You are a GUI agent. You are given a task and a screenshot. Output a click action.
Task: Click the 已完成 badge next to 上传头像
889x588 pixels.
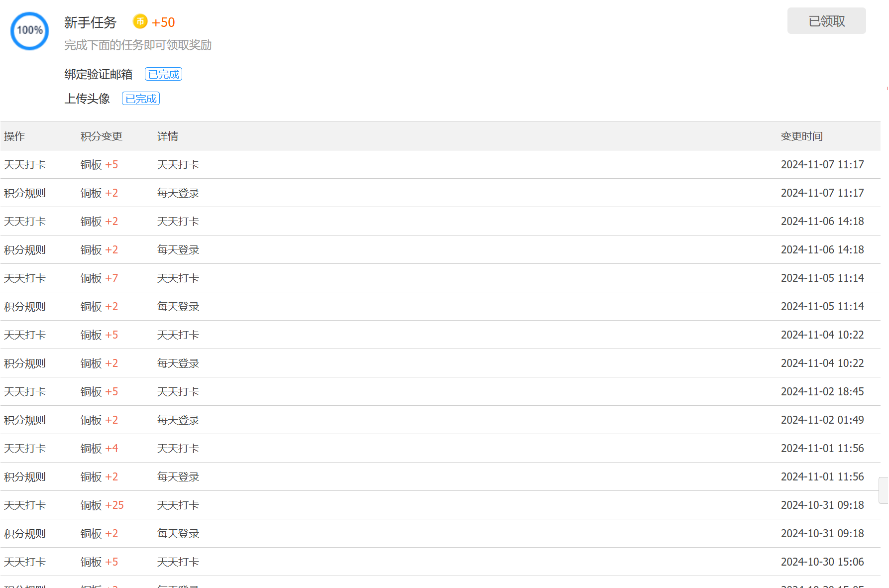pos(141,99)
